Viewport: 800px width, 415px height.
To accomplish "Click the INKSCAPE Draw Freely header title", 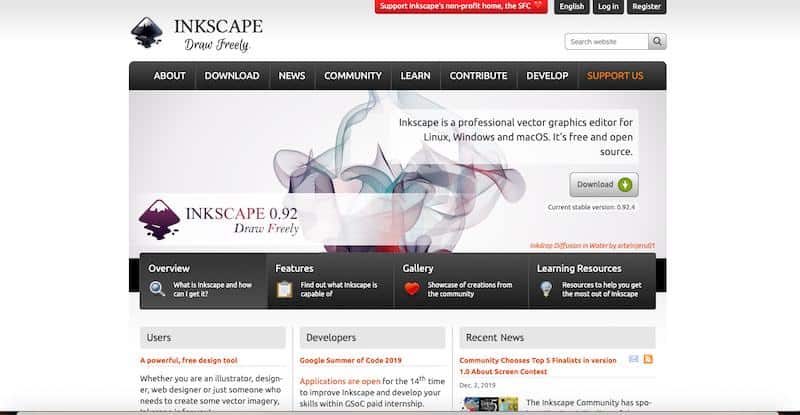I will point(218,35).
